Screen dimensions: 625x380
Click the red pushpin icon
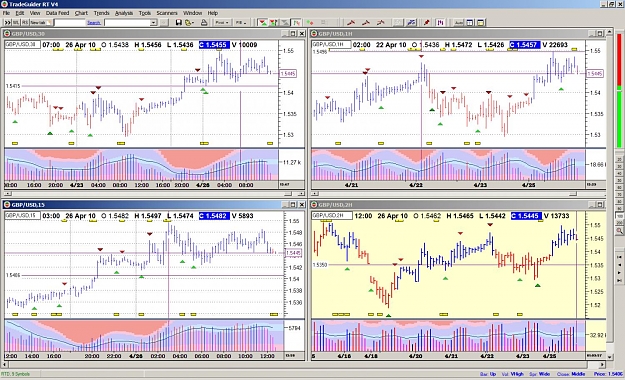pyautogui.click(x=426, y=23)
